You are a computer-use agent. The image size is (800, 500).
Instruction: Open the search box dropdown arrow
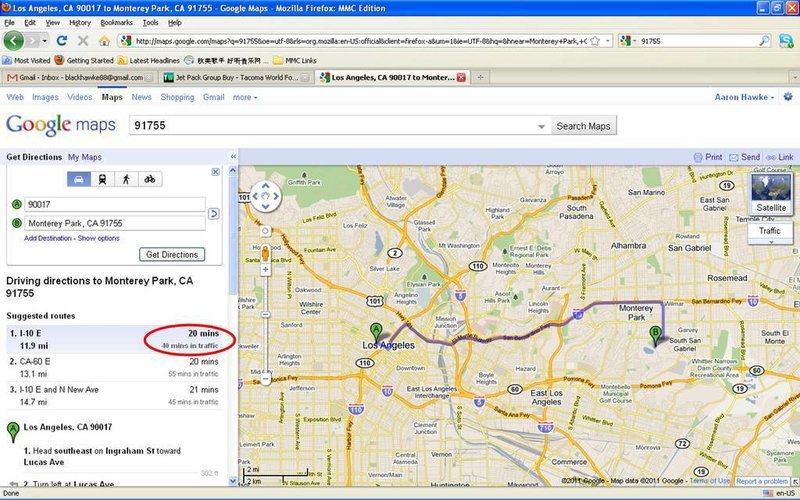coord(541,127)
